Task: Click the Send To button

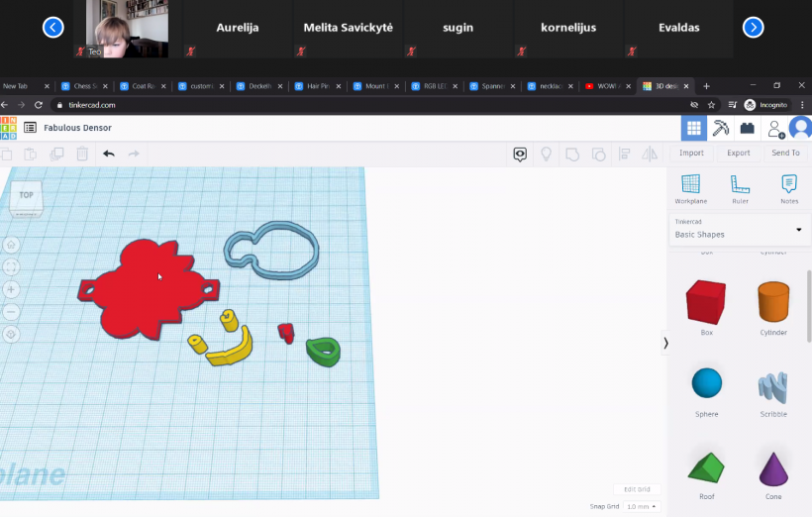Action: click(785, 153)
